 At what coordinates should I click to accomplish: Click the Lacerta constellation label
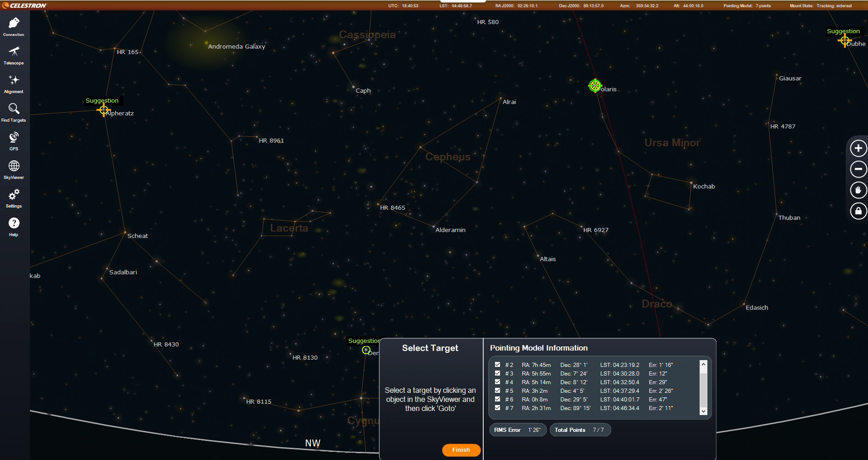pyautogui.click(x=289, y=228)
